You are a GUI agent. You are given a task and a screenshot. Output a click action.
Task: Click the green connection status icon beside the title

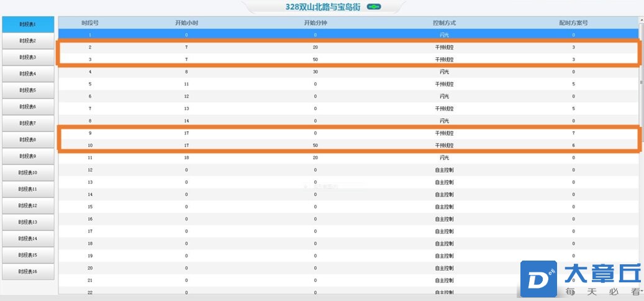[374, 7]
